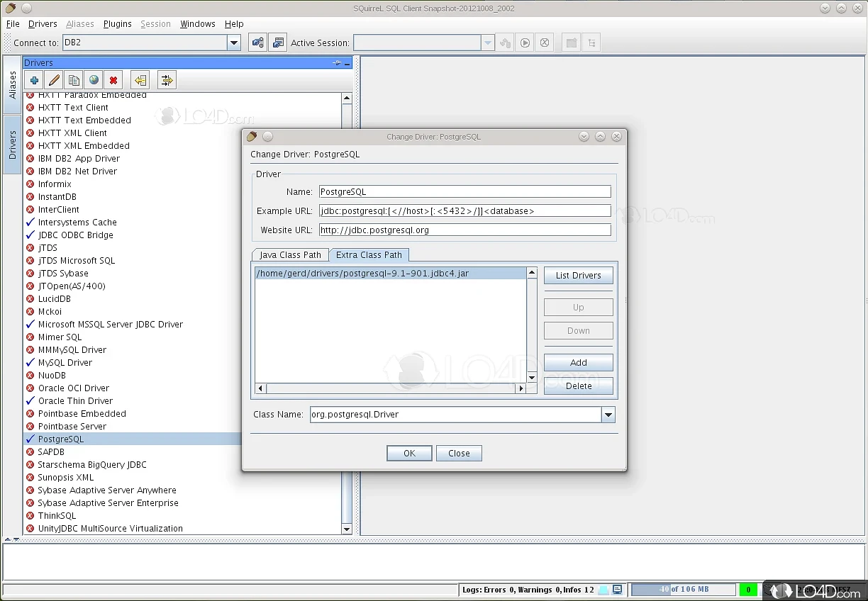Click the yellow left-arrow icon in Drivers toolbar
The height and width of the screenshot is (601, 868).
(x=140, y=80)
